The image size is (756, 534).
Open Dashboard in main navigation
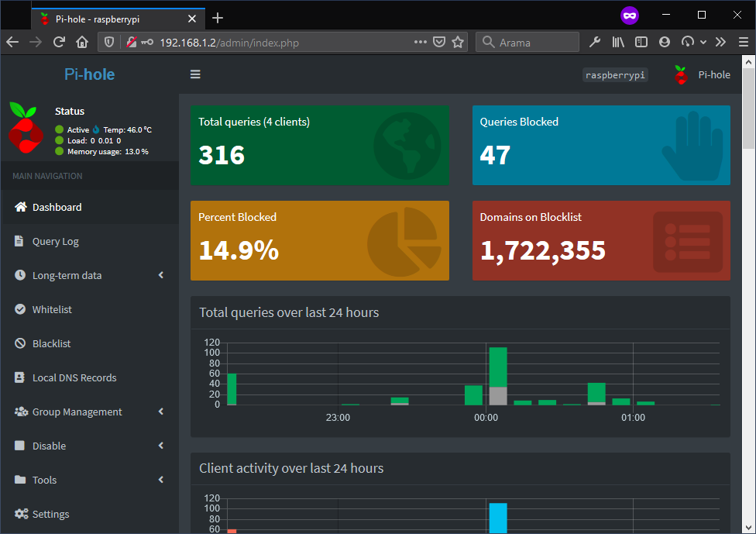click(x=90, y=207)
